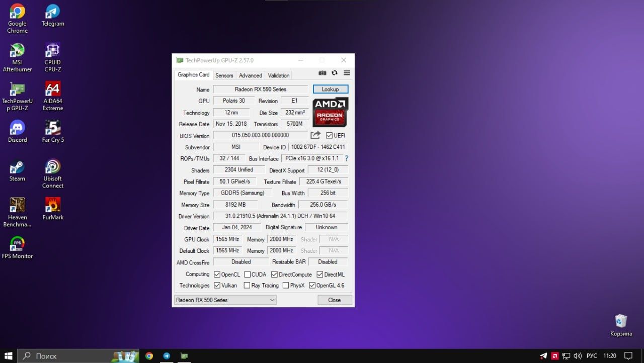Click the 8192 MB memory size value

click(x=235, y=205)
